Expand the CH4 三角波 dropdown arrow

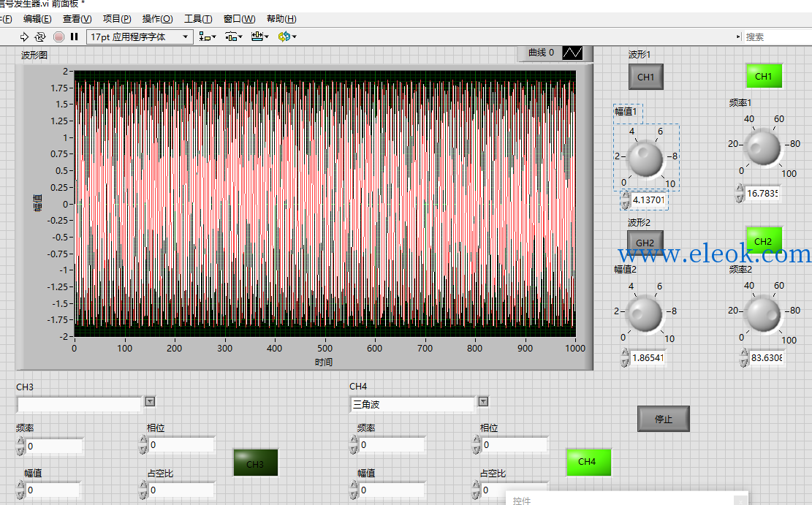point(483,401)
